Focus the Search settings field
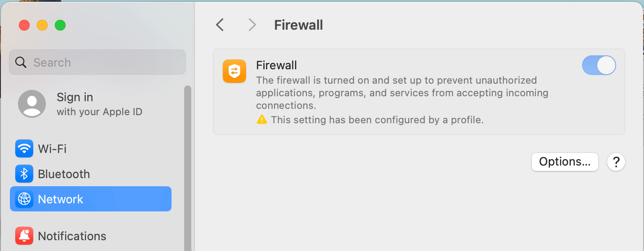This screenshot has width=644, height=251. [103, 62]
